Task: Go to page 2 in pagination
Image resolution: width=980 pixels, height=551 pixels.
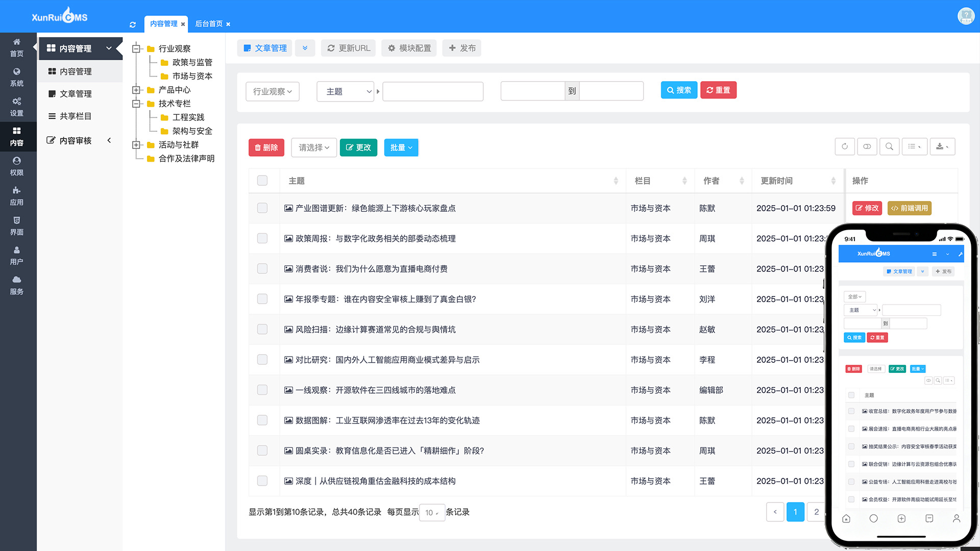Action: (x=816, y=512)
